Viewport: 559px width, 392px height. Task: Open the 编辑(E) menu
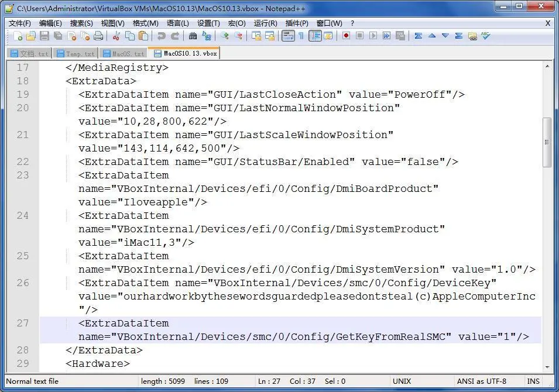[x=50, y=23]
